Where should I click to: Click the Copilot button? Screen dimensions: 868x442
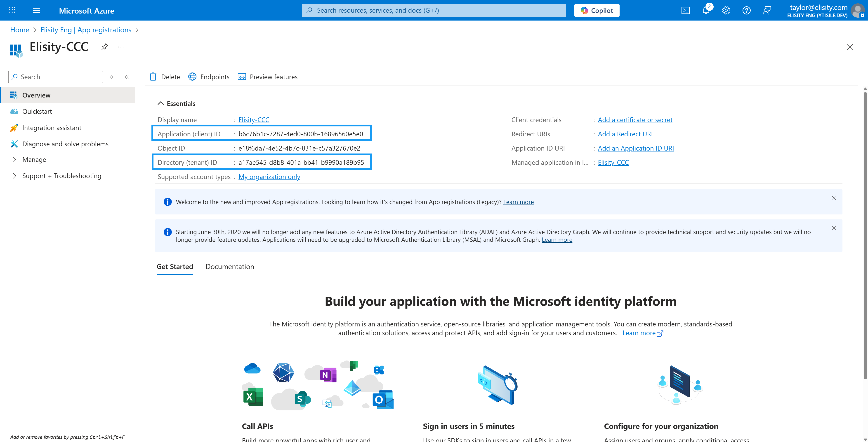click(597, 10)
